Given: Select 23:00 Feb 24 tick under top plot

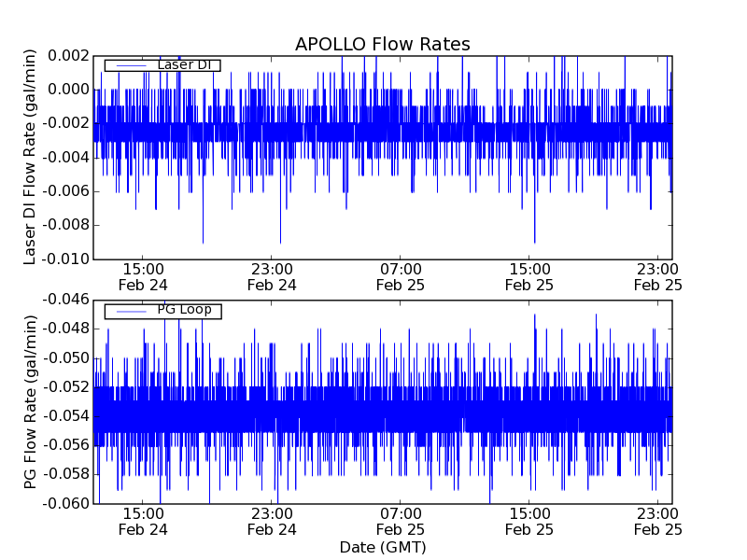Looking at the screenshot, I should 272,277.
